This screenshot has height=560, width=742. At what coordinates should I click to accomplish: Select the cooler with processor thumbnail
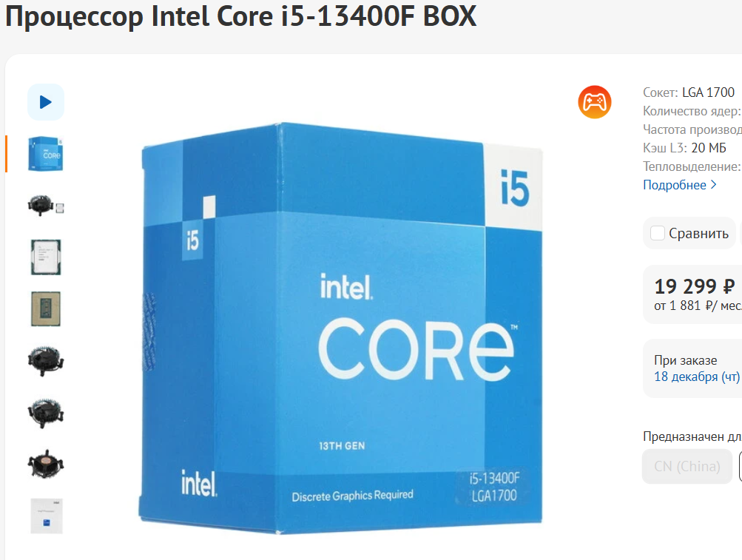(45, 206)
